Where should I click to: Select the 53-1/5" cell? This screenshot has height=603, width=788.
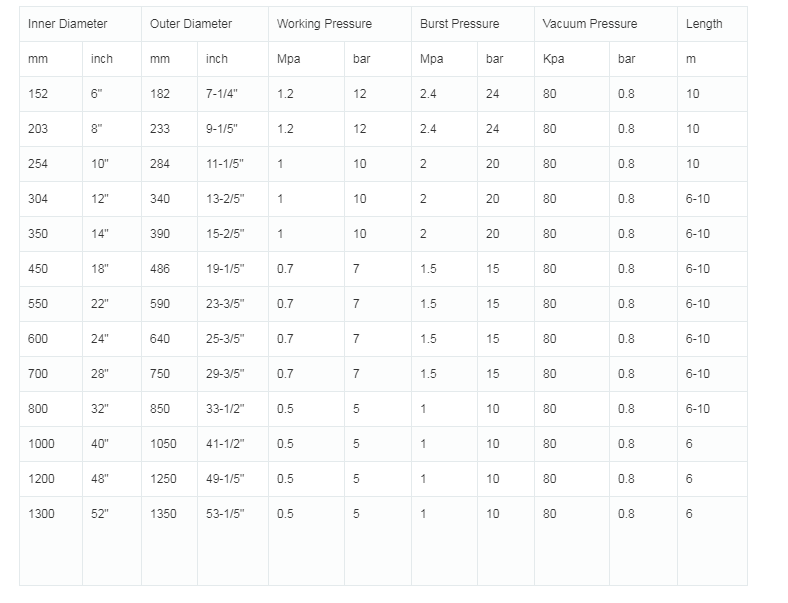(x=225, y=514)
